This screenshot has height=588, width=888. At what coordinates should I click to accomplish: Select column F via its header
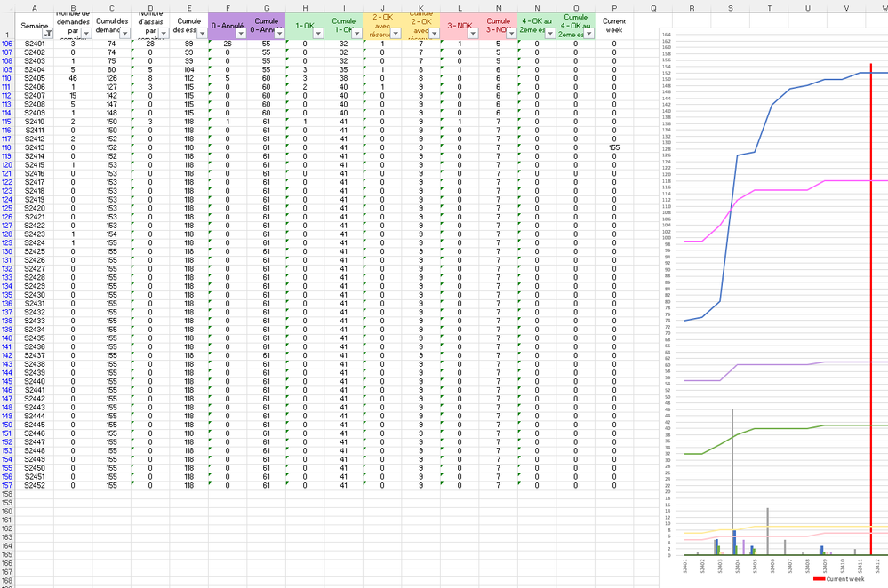click(228, 8)
